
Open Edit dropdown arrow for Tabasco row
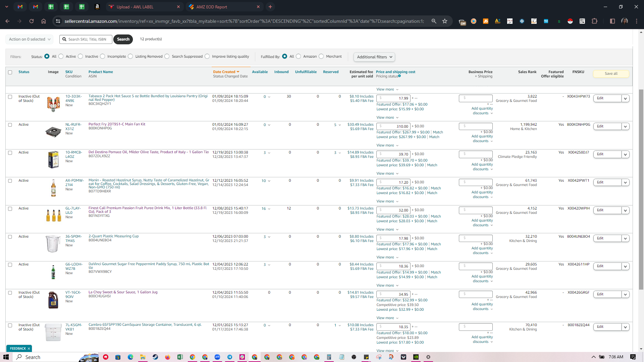click(625, 99)
